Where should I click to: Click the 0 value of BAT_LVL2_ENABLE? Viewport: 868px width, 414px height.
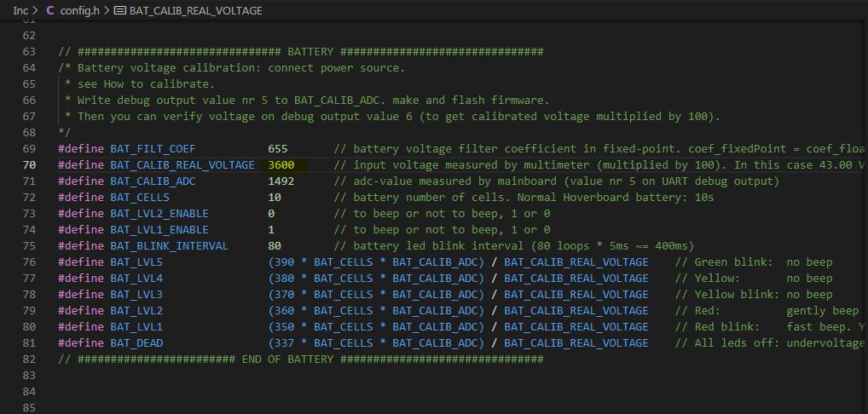pyautogui.click(x=271, y=213)
